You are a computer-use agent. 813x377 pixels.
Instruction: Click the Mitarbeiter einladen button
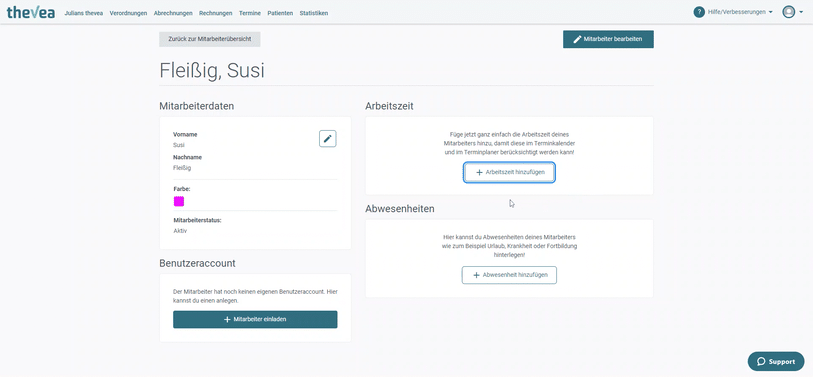[255, 319]
